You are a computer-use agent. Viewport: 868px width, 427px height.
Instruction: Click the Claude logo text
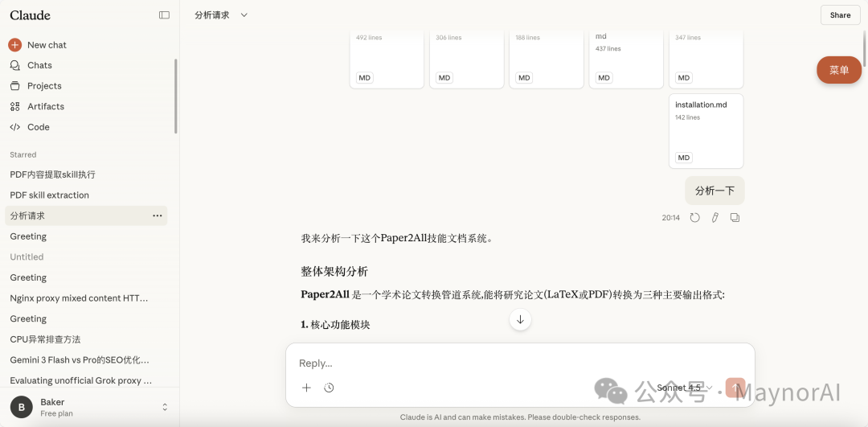(x=30, y=15)
